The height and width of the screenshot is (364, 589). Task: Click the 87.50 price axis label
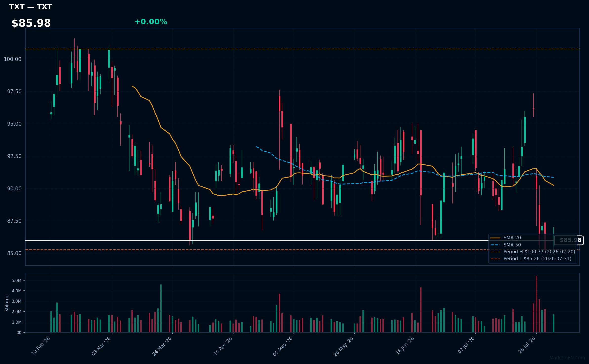[14, 221]
